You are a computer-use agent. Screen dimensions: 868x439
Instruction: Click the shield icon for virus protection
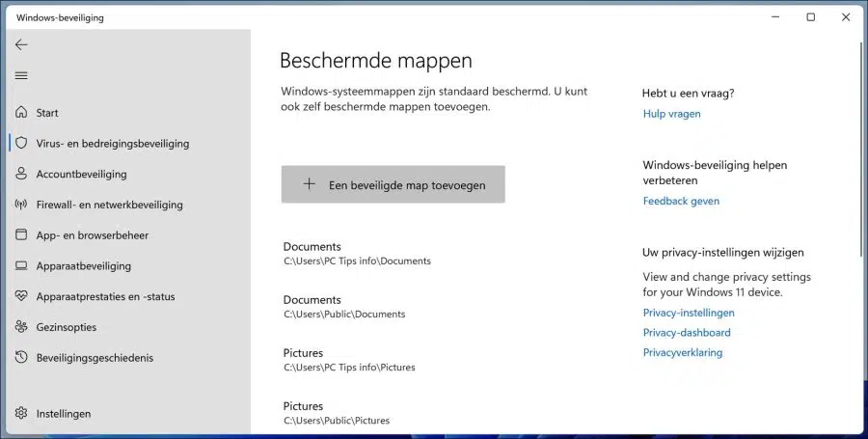21,143
